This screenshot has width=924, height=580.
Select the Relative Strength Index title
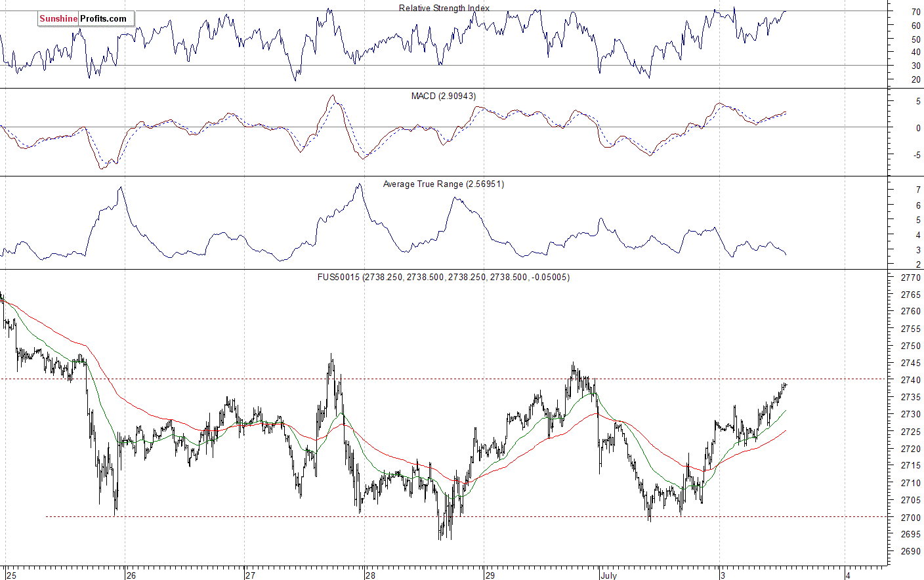[444, 8]
